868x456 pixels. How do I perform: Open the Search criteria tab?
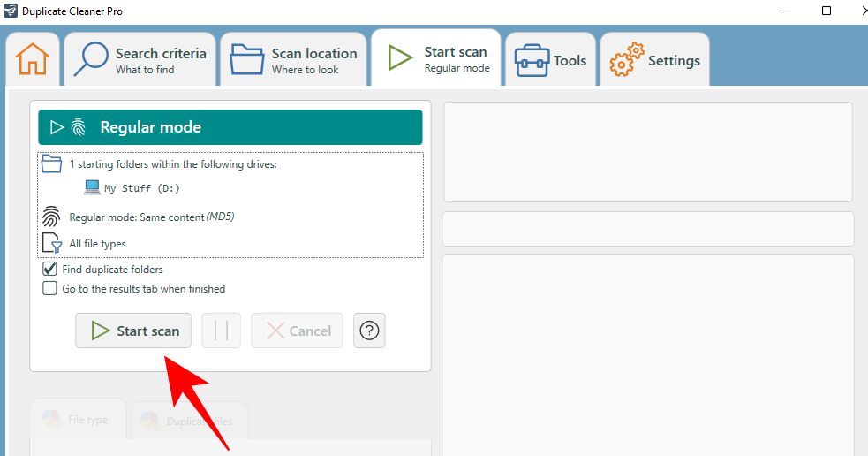pyautogui.click(x=140, y=60)
